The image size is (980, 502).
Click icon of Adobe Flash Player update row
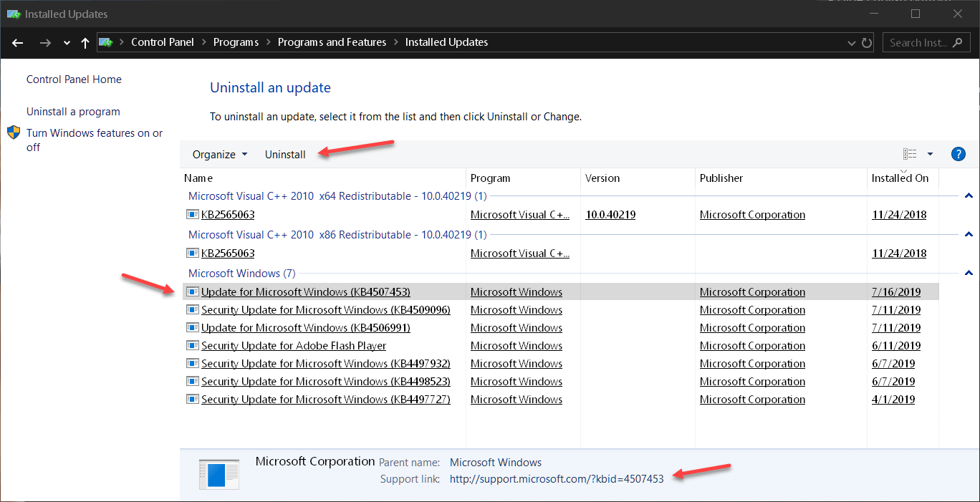click(x=193, y=345)
